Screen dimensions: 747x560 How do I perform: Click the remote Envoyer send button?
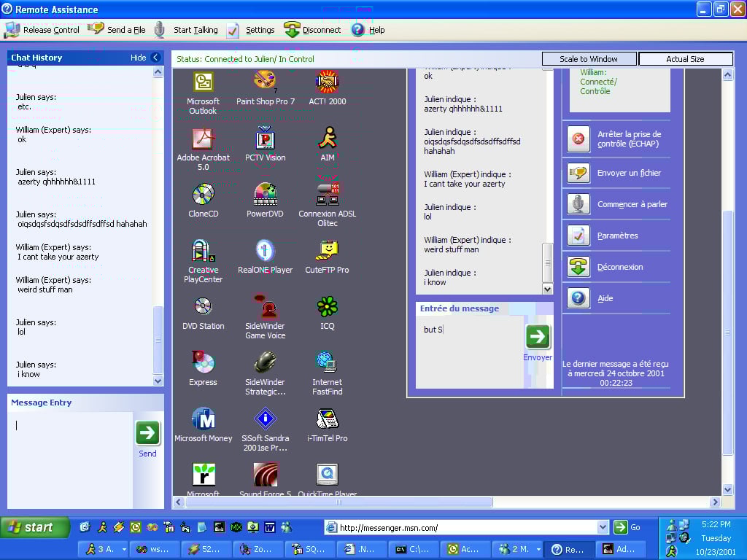pos(538,336)
